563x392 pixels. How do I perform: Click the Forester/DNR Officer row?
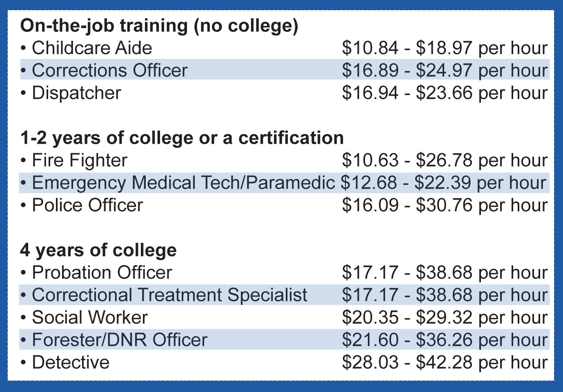tap(284, 340)
